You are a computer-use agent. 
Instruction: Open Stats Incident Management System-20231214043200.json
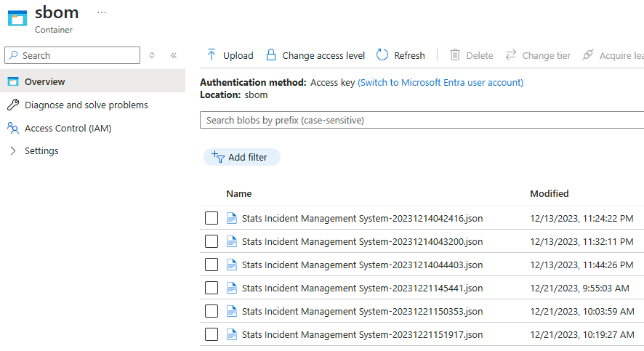[x=362, y=242]
